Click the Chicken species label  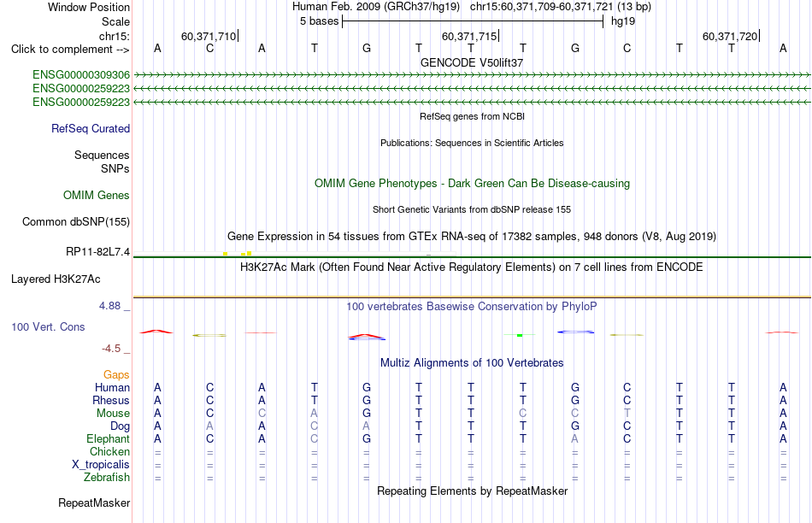109,451
